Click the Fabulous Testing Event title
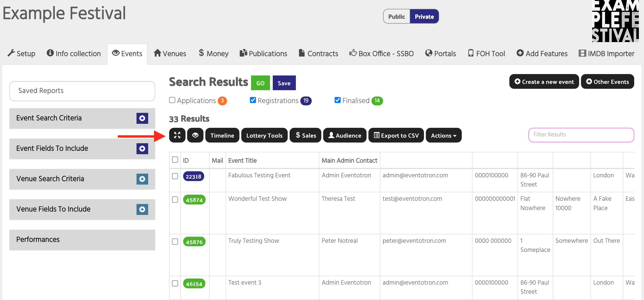The image size is (644, 300). (259, 175)
